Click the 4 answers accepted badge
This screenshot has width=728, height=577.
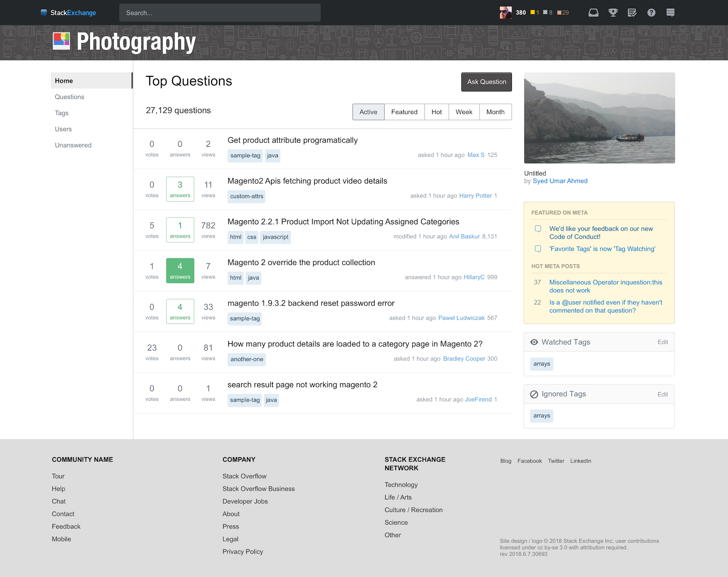click(180, 270)
